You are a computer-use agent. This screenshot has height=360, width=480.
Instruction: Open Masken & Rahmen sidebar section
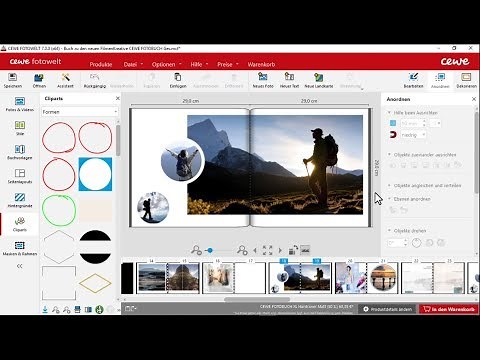(20, 248)
